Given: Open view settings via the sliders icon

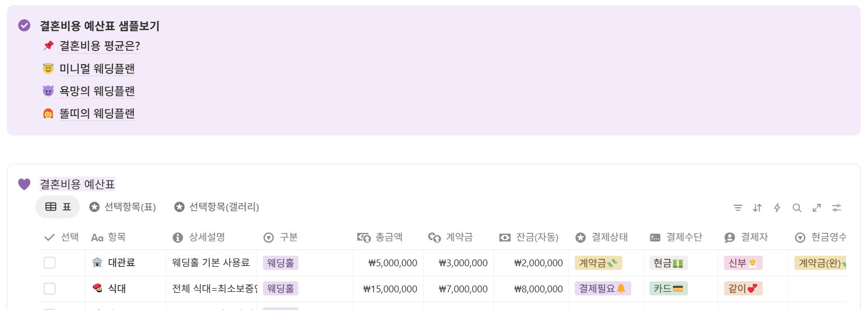Looking at the screenshot, I should click(x=837, y=207).
